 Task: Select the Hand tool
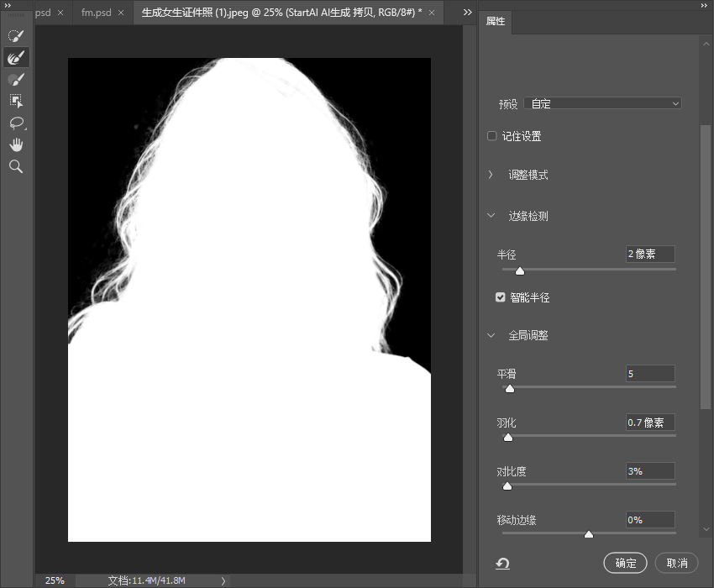17,144
